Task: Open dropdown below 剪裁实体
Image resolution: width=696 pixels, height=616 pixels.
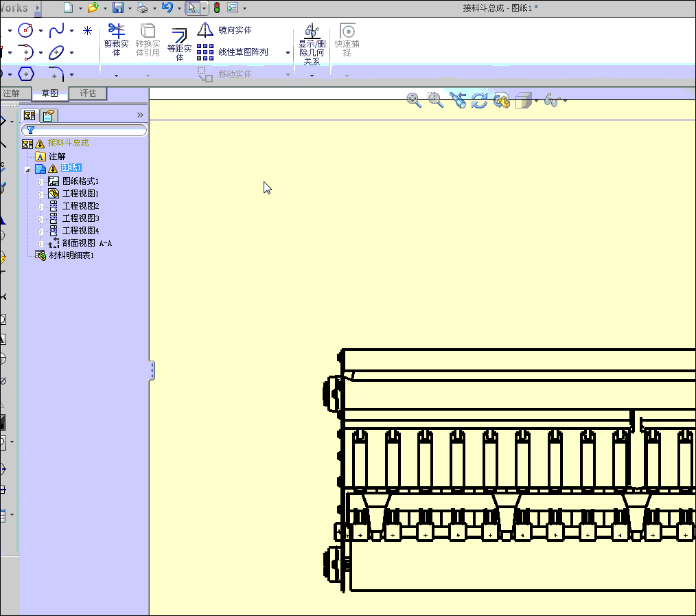Action: click(x=116, y=76)
